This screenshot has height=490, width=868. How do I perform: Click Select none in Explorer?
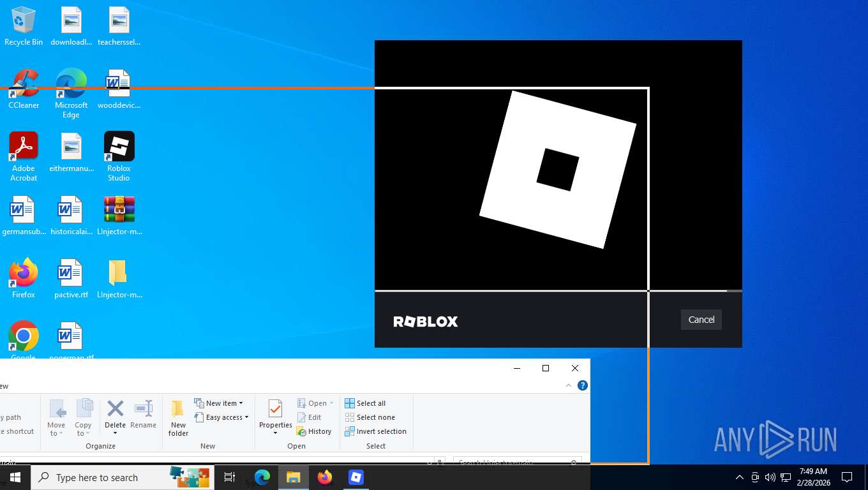tap(370, 417)
